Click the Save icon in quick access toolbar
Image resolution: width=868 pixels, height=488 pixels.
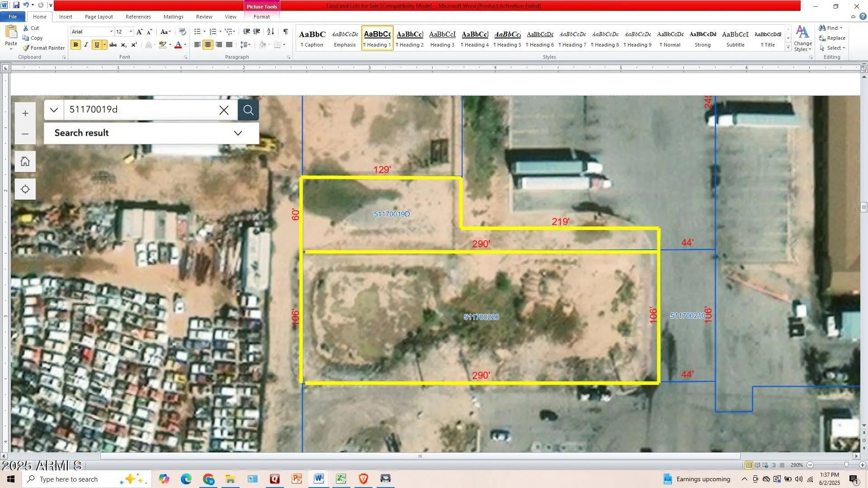coord(16,5)
